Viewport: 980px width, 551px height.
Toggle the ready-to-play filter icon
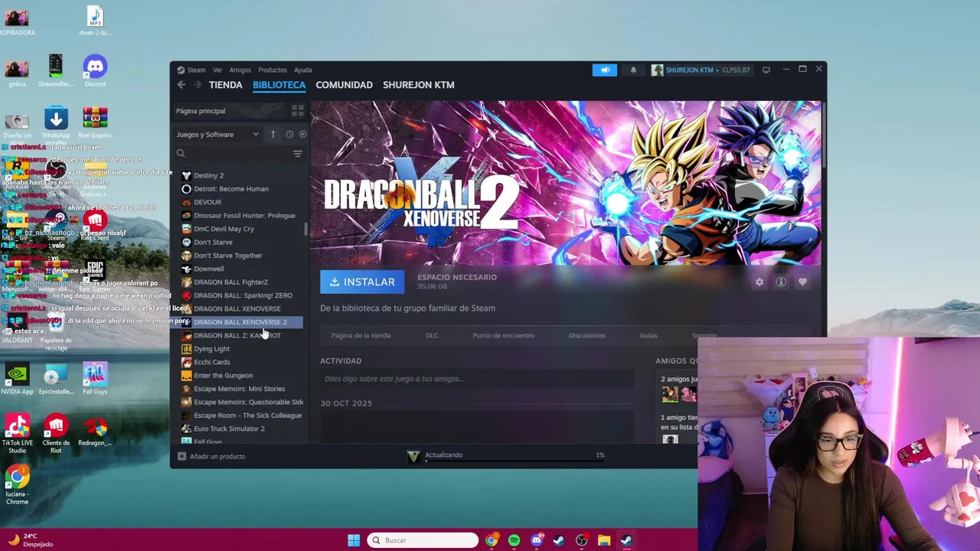tap(302, 135)
